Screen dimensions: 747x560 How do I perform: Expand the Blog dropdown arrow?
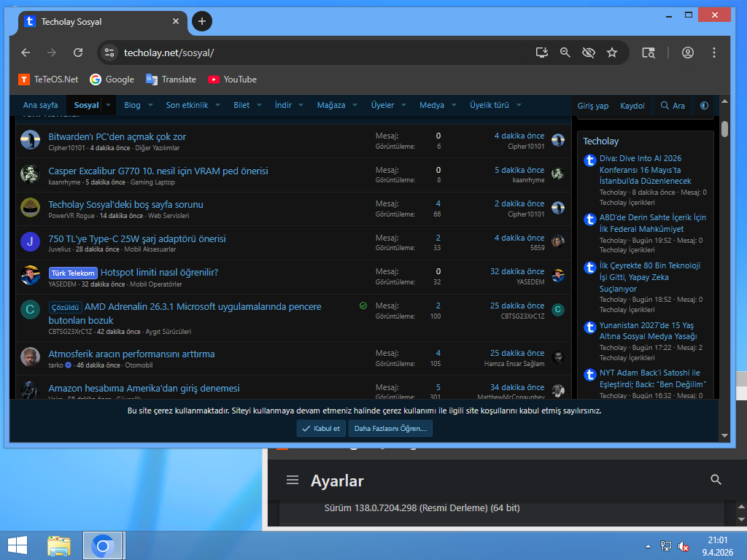click(x=150, y=105)
